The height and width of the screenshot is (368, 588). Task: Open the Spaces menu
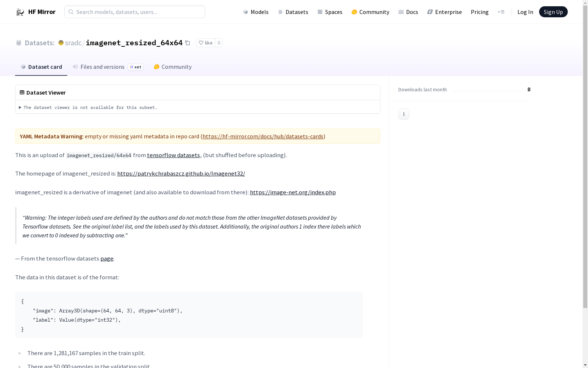[330, 12]
